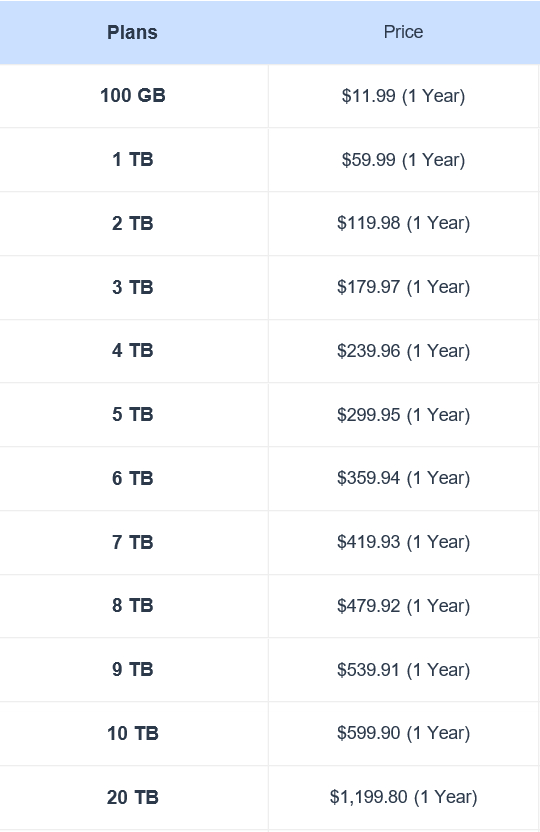The image size is (540, 832).
Task: Select the 1 TB plan cell
Action: (x=133, y=159)
